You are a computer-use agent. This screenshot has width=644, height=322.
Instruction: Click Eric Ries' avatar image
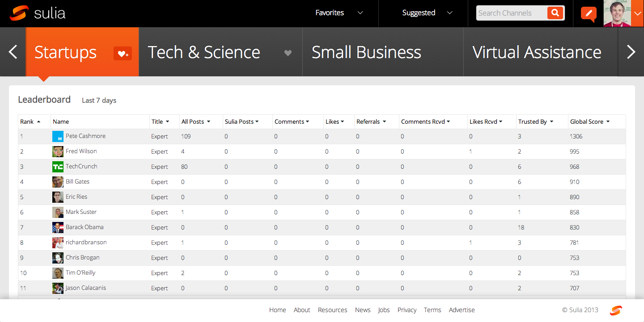pos(58,197)
